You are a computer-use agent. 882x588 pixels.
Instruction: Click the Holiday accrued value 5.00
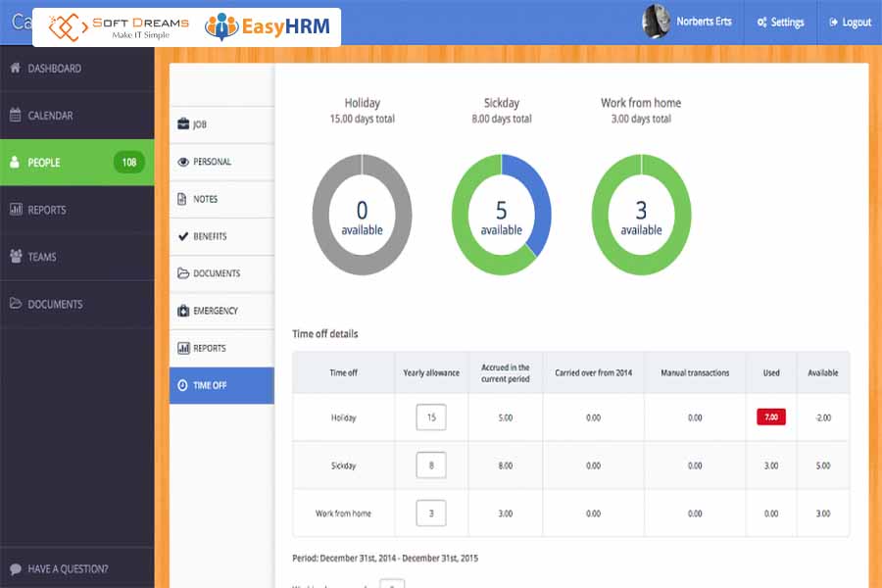505,417
